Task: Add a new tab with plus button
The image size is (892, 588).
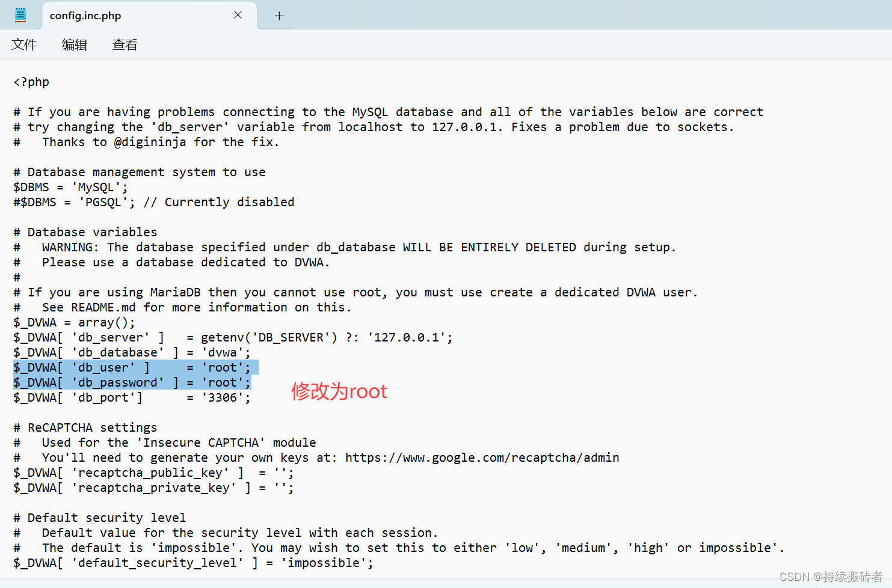Action: coord(279,16)
